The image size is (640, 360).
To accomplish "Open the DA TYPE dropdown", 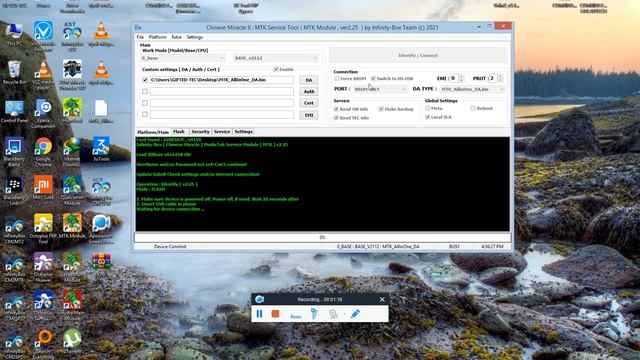I will click(x=472, y=89).
